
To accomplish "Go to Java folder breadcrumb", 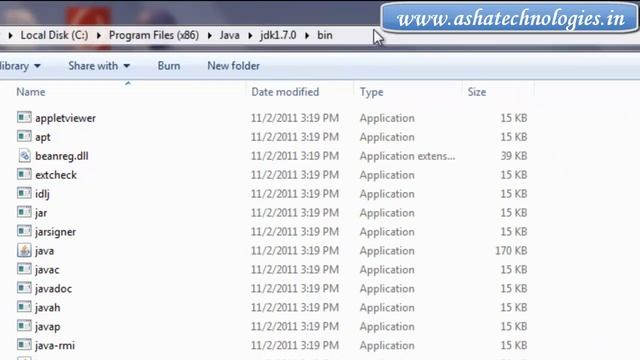I will (x=229, y=36).
